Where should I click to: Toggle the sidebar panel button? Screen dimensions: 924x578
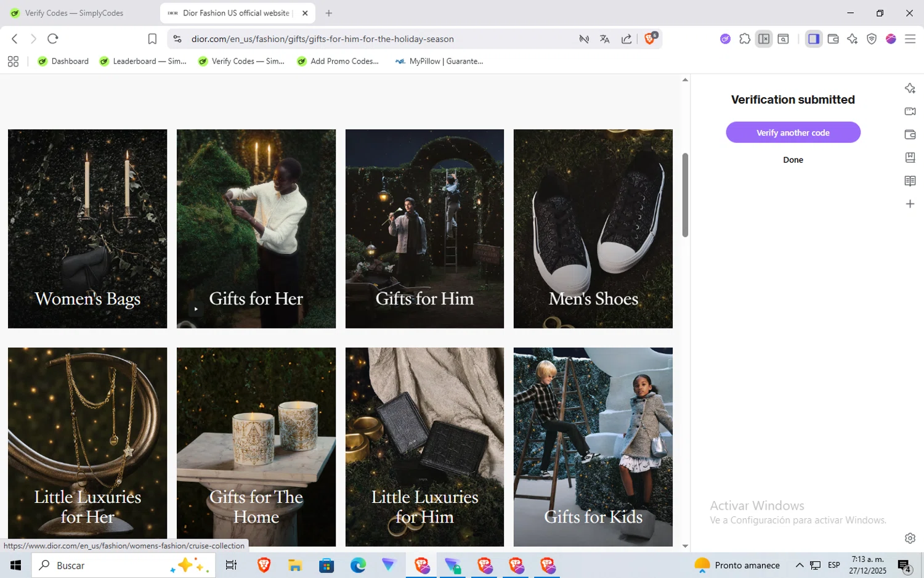814,39
